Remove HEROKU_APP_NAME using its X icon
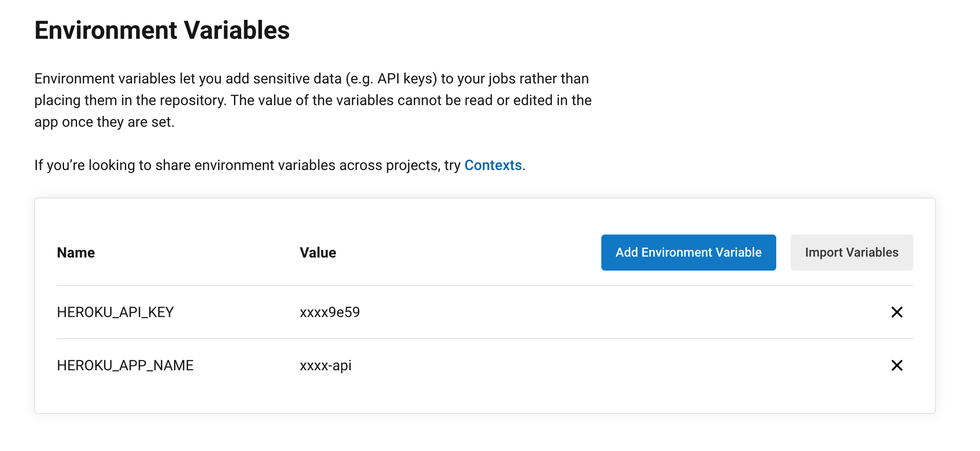This screenshot has height=451, width=980. tap(897, 365)
